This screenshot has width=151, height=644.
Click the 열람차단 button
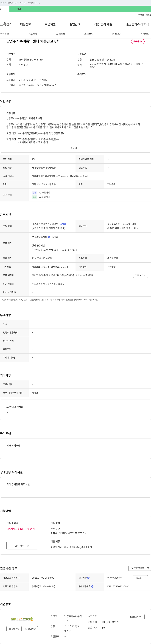pos(30,629)
